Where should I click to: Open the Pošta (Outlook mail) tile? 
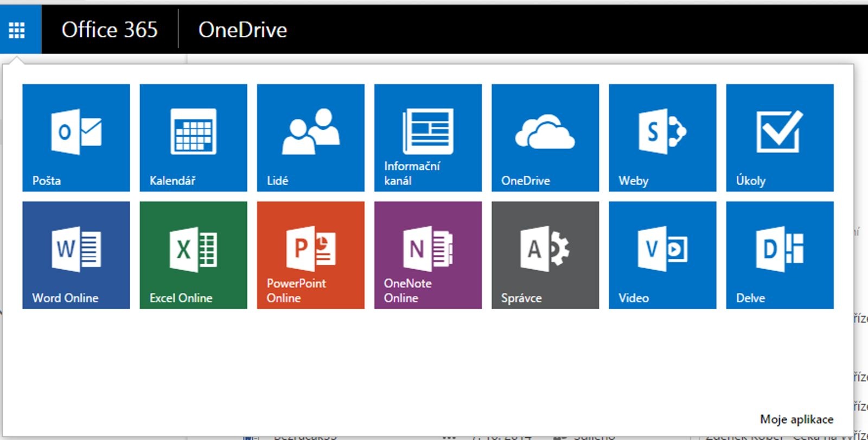(x=76, y=138)
